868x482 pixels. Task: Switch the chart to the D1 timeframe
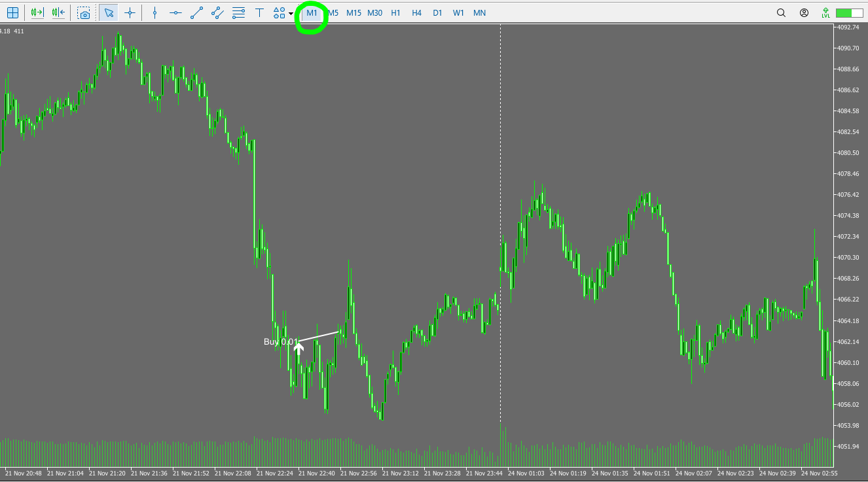coord(437,12)
